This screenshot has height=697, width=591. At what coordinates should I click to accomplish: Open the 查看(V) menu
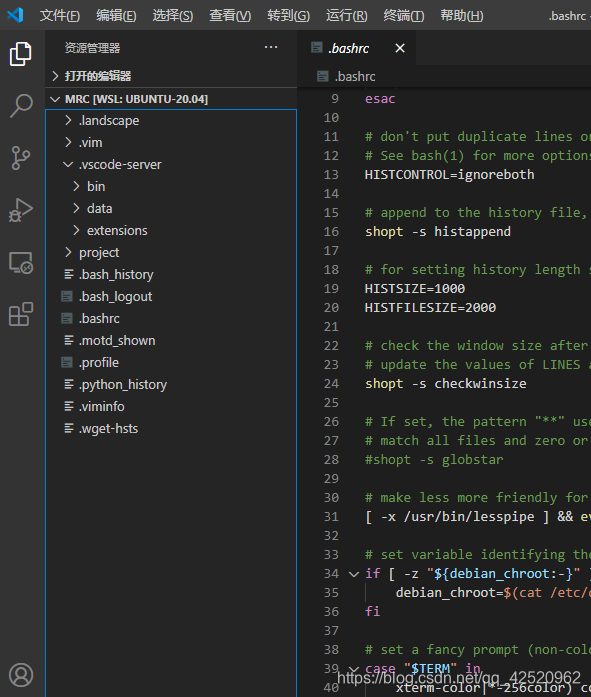230,16
